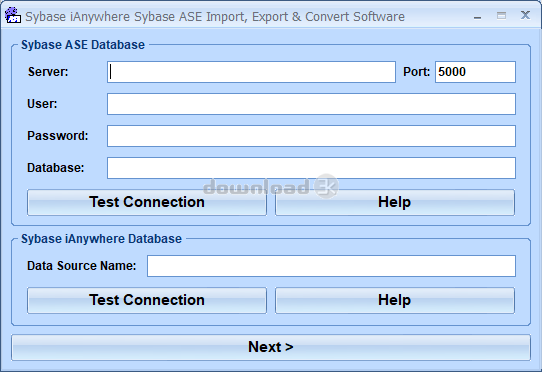Click the Password input box

[x=311, y=136]
